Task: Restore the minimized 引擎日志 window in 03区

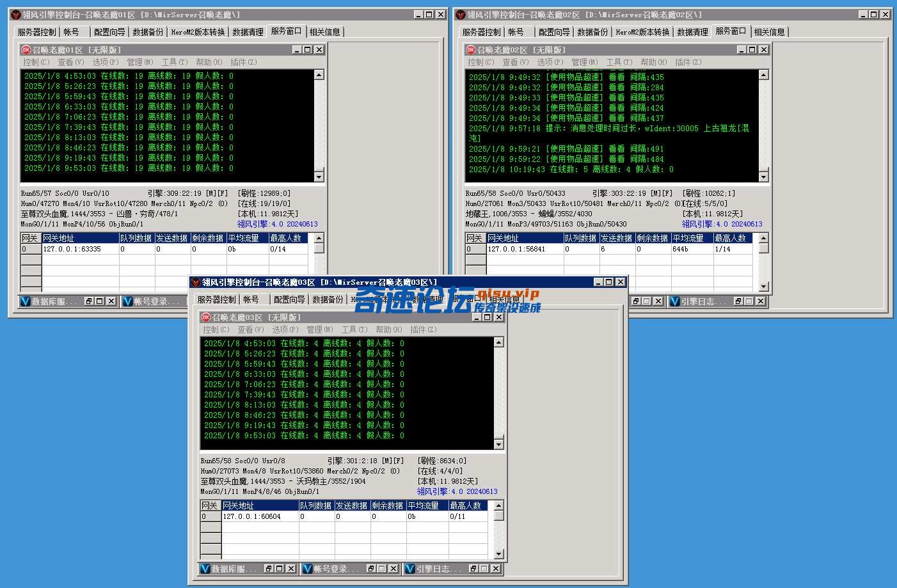Action: coord(473,569)
